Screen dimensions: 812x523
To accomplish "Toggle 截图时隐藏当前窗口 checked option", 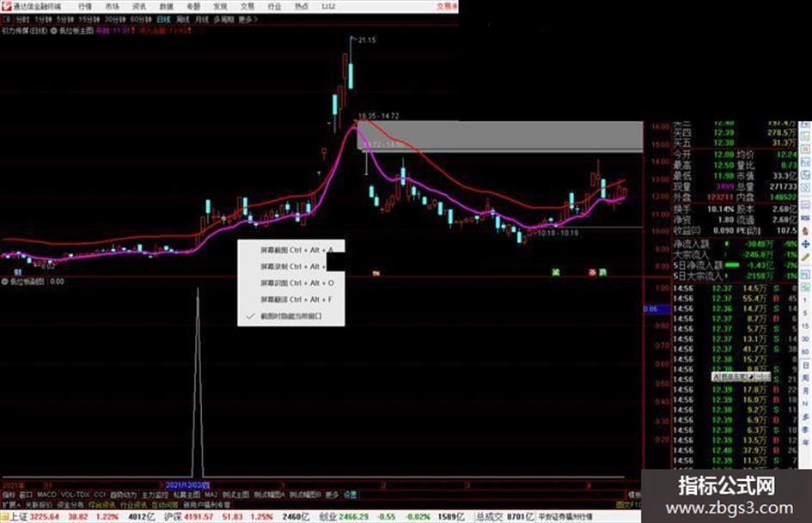I will coord(291,316).
